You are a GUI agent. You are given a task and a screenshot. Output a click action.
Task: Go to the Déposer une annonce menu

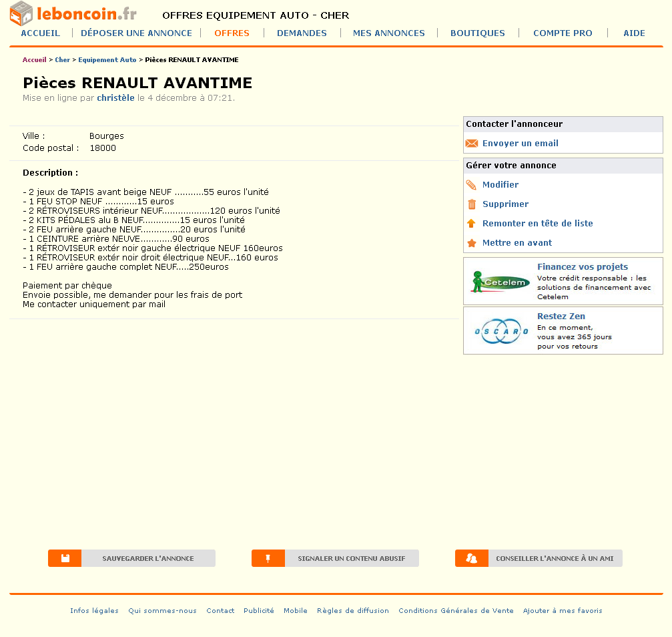pyautogui.click(x=136, y=33)
